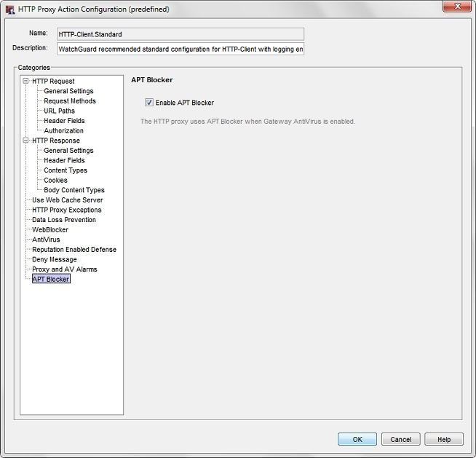Open Body Content Types category
476x458 pixels.
[74, 190]
